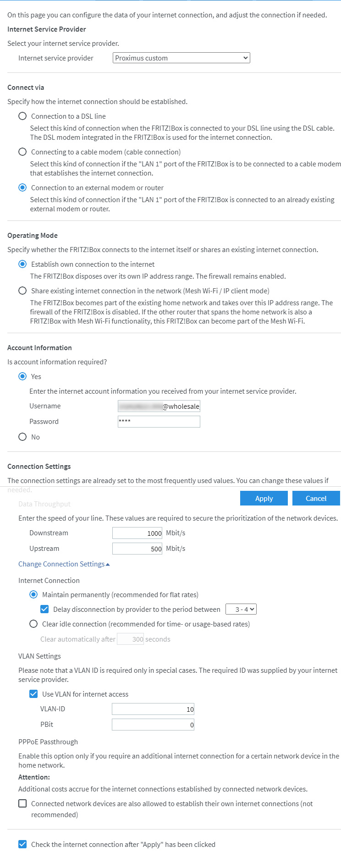Screen dimensions: 341x868
Task: Open the disconnection period 3-4 dropdown
Action: 241,610
